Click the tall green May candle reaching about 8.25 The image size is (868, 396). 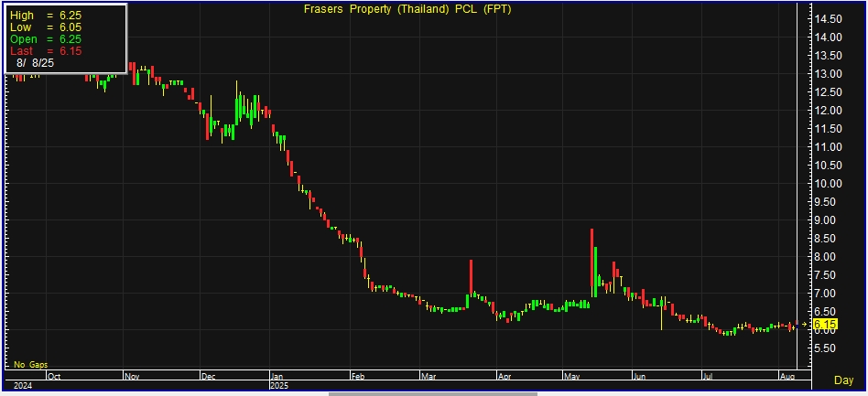tap(596, 272)
